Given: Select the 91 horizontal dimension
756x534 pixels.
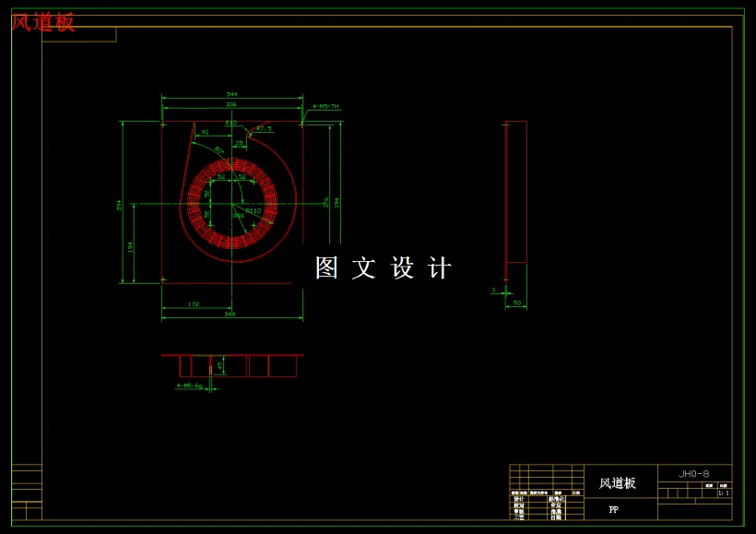Looking at the screenshot, I should pos(206,132).
